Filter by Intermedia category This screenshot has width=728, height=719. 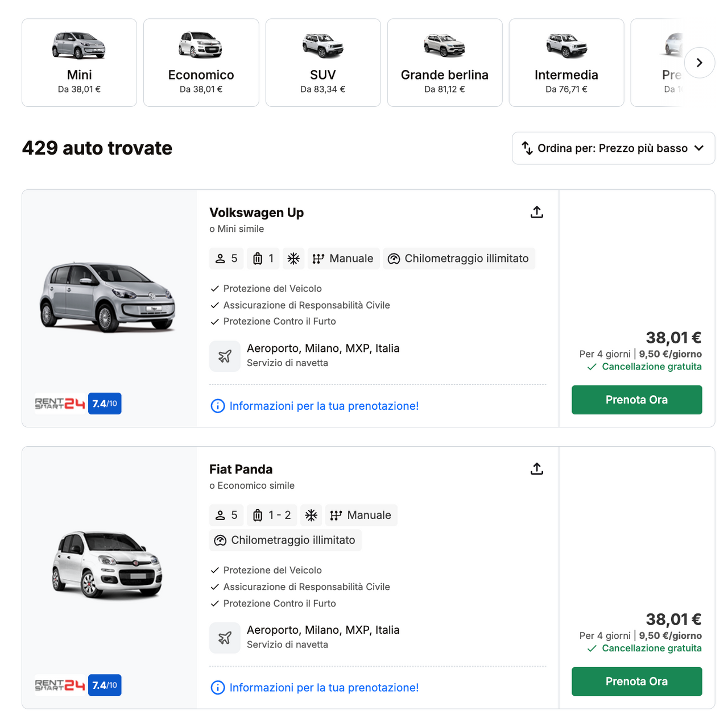point(566,63)
